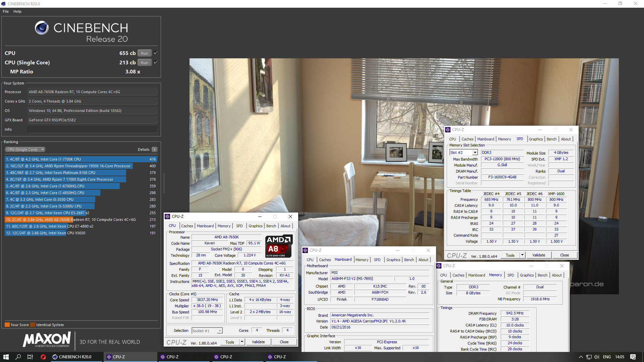Switch to SPD tab in Memory window
The height and width of the screenshot is (362, 644).
coord(511,275)
